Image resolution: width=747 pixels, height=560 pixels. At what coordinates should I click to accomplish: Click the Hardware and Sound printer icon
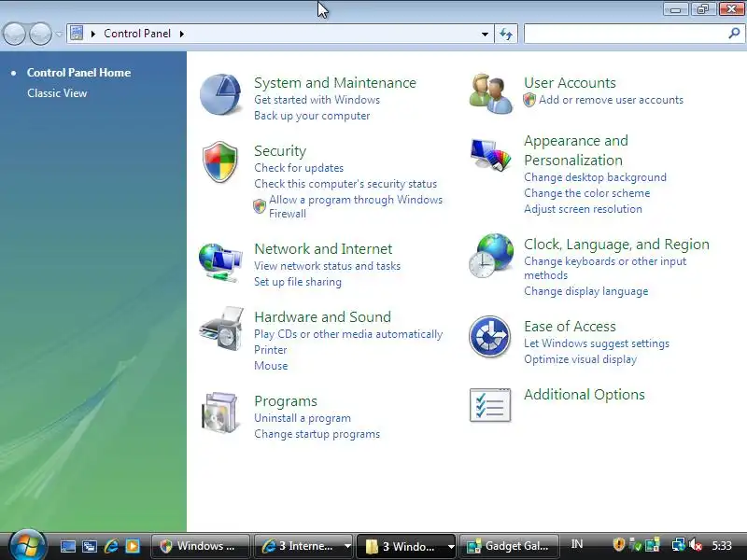pos(221,329)
